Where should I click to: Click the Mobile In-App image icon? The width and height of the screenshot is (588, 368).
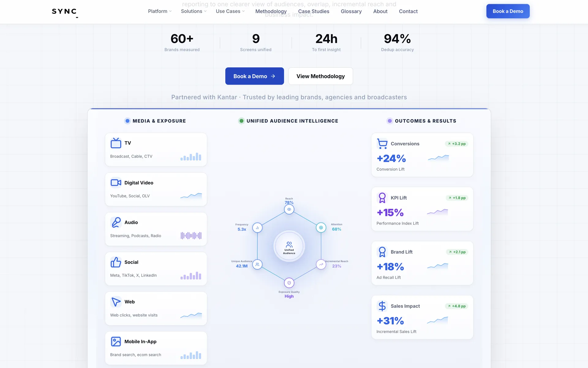116,342
